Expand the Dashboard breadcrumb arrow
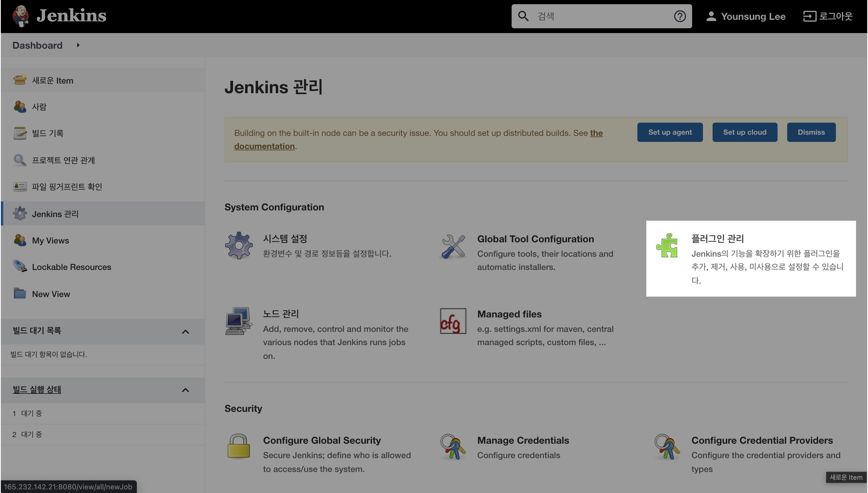The image size is (868, 493). point(78,45)
